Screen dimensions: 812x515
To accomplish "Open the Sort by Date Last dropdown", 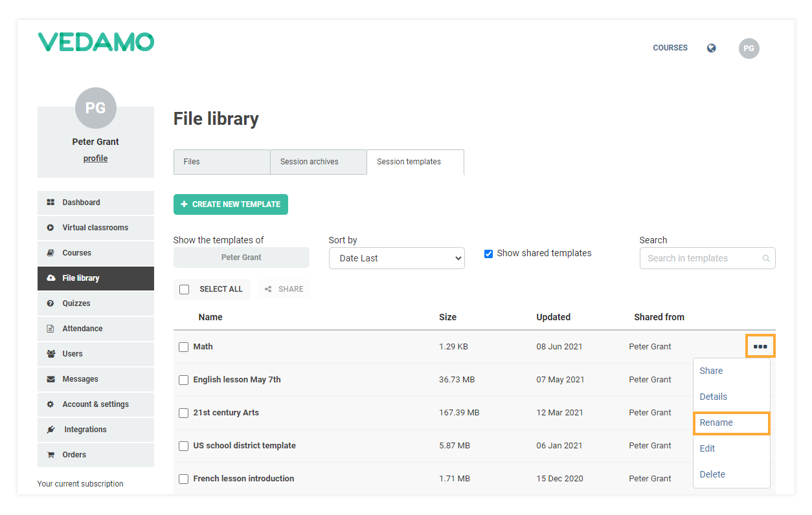I will click(397, 258).
